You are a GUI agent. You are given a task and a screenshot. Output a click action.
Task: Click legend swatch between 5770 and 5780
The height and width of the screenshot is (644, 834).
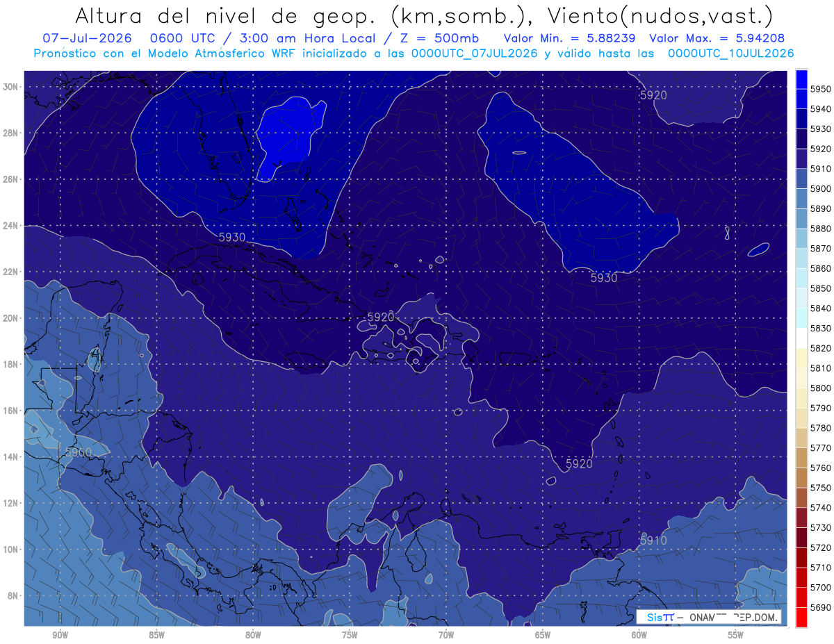pyautogui.click(x=801, y=438)
